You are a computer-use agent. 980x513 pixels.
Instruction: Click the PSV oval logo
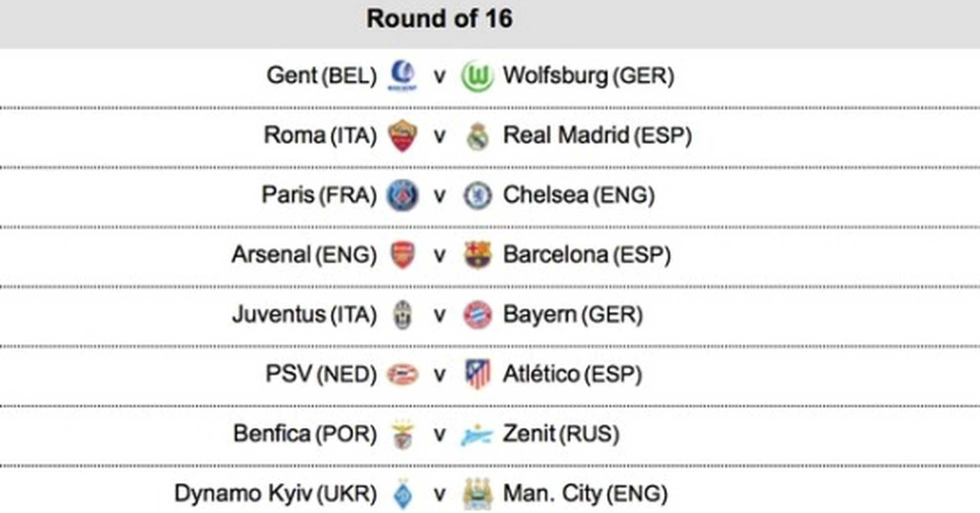pyautogui.click(x=402, y=374)
